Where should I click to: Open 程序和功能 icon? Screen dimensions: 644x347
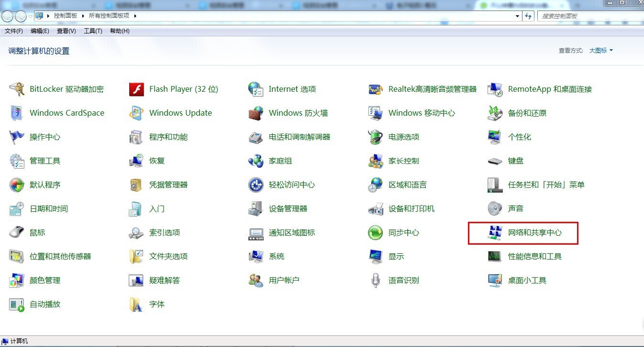click(x=136, y=137)
